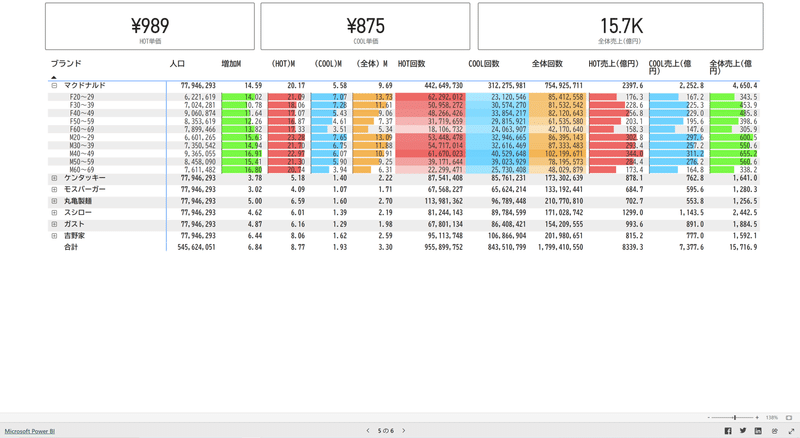Select the F30~39 row label
The height and width of the screenshot is (438, 800).
(x=82, y=105)
